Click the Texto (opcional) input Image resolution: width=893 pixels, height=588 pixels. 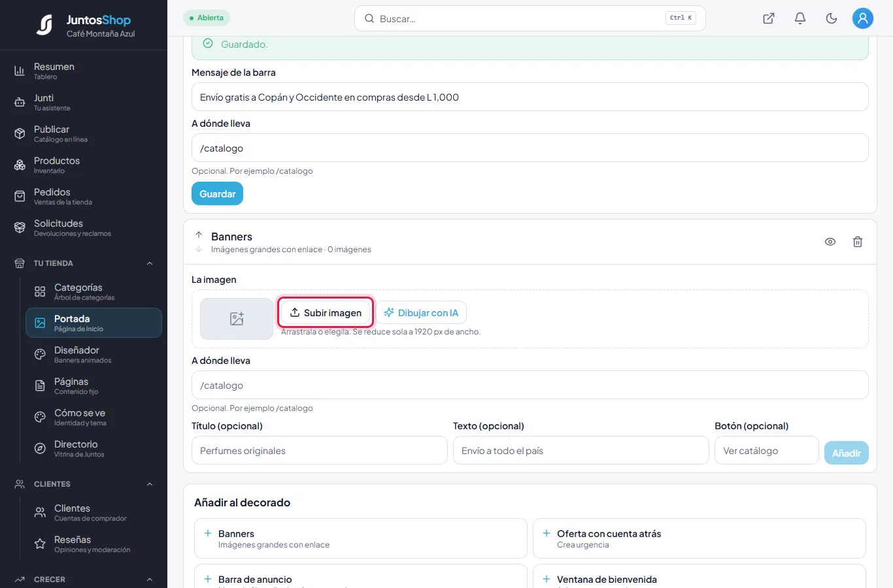[x=581, y=450]
